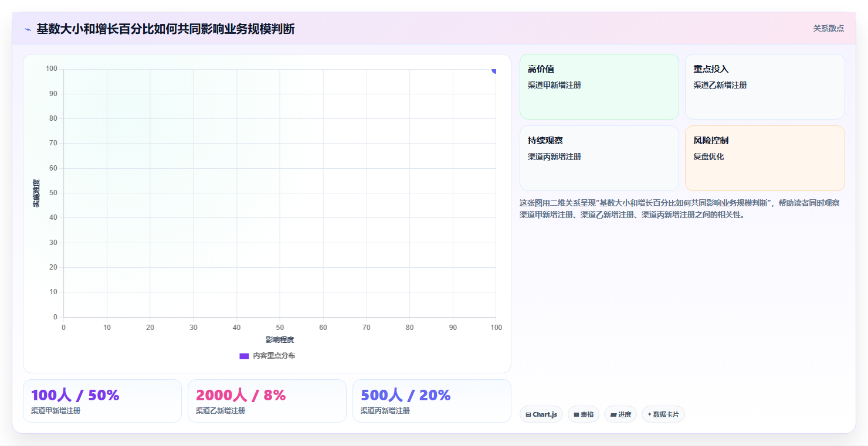Click the x-axis tick label 50

point(280,328)
